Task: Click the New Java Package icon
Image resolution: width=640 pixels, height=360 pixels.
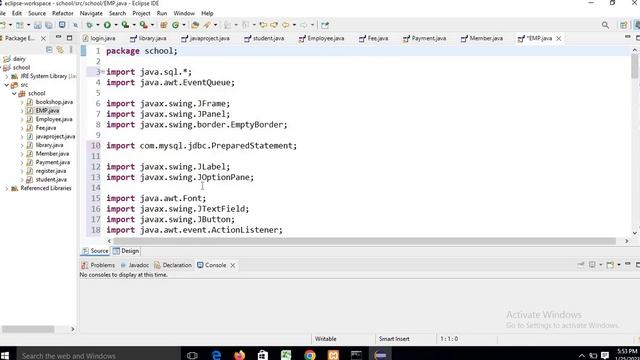Action: click(164, 25)
